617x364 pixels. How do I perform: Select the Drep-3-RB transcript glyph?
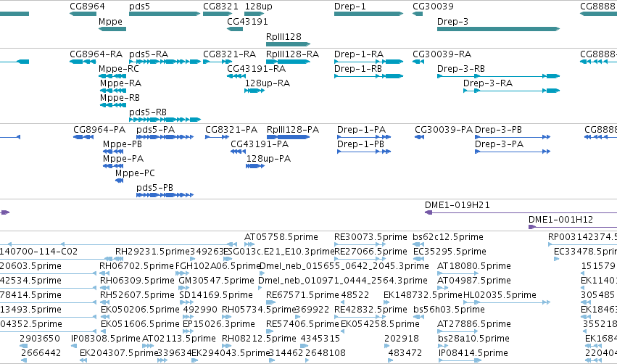point(499,76)
